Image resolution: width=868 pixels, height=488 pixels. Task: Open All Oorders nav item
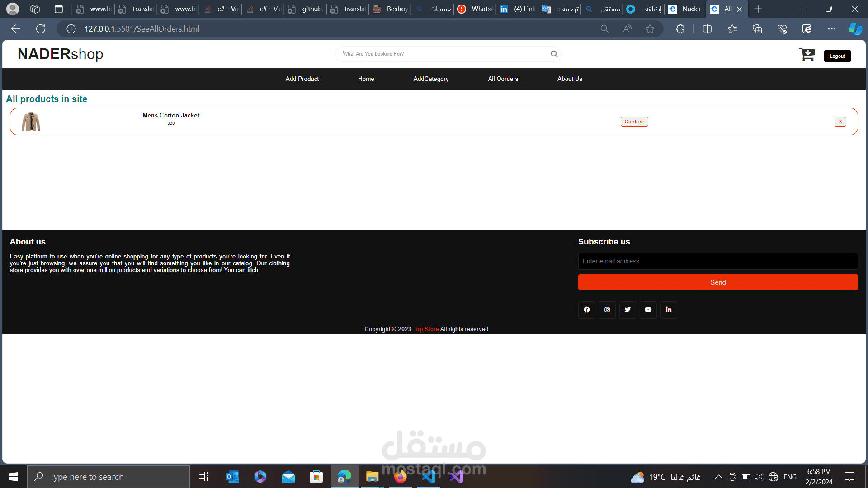click(x=503, y=79)
